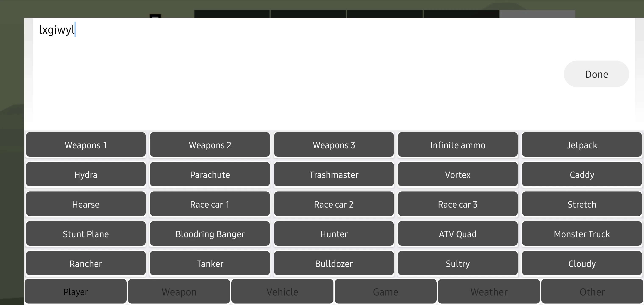Spawn the Hydra vehicle
The width and height of the screenshot is (644, 305).
(x=85, y=174)
